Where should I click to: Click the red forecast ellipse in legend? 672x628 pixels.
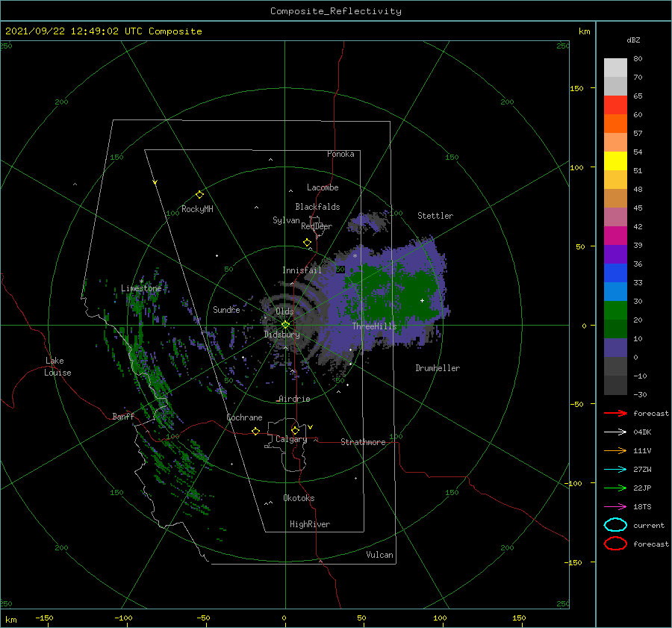[x=615, y=544]
